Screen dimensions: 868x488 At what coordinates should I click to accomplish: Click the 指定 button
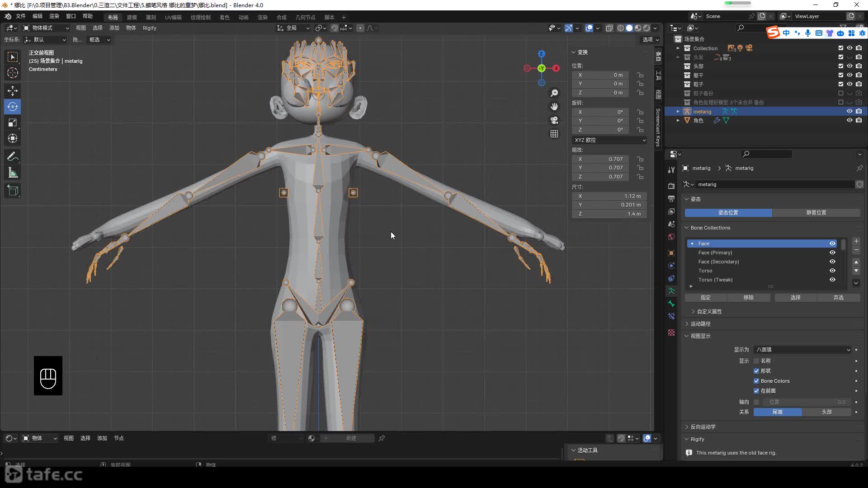pos(706,298)
